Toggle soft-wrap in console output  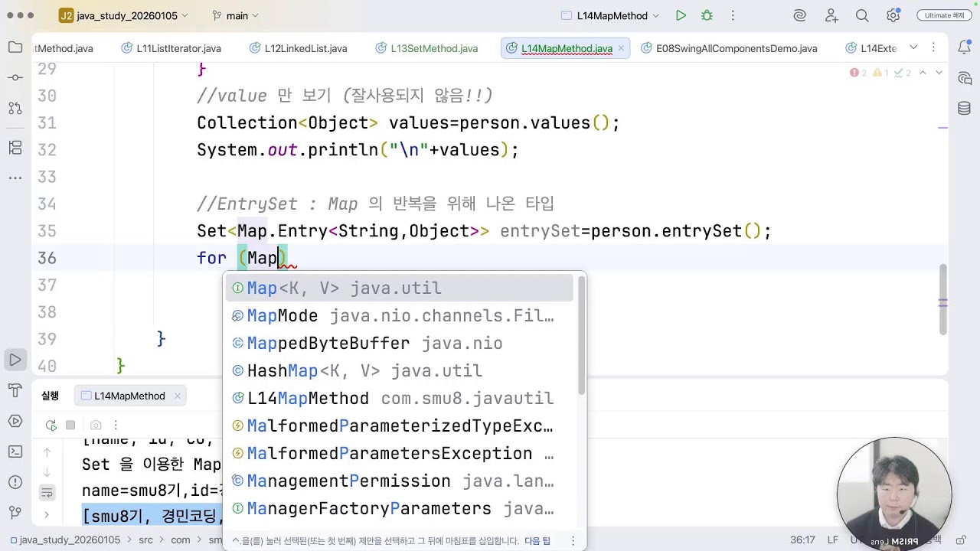coord(47,493)
